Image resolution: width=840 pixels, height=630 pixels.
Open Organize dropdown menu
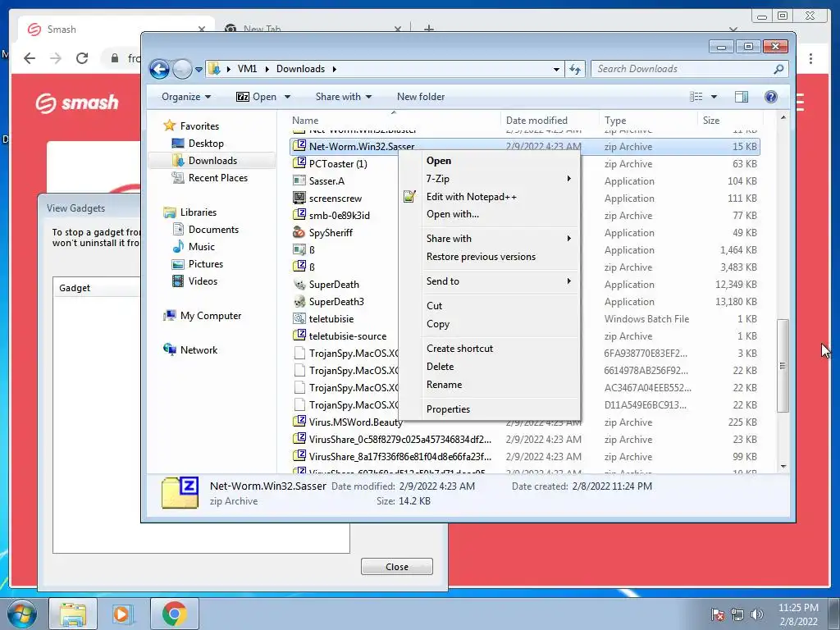186,97
